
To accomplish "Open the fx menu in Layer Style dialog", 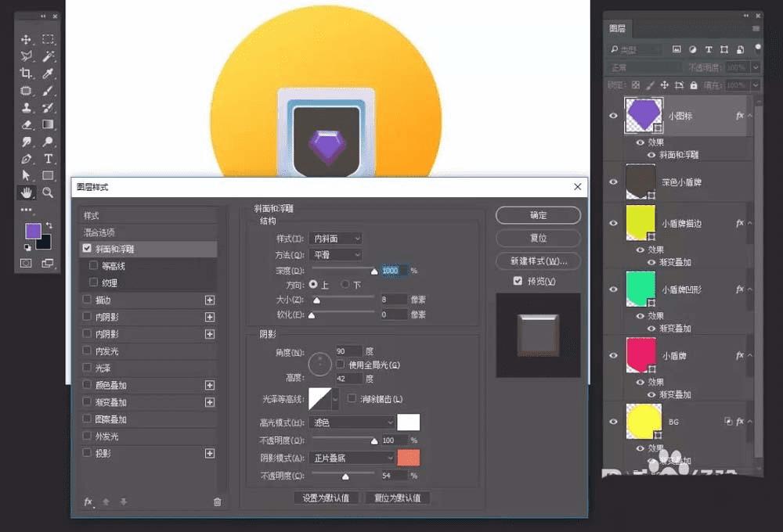I will 88,501.
